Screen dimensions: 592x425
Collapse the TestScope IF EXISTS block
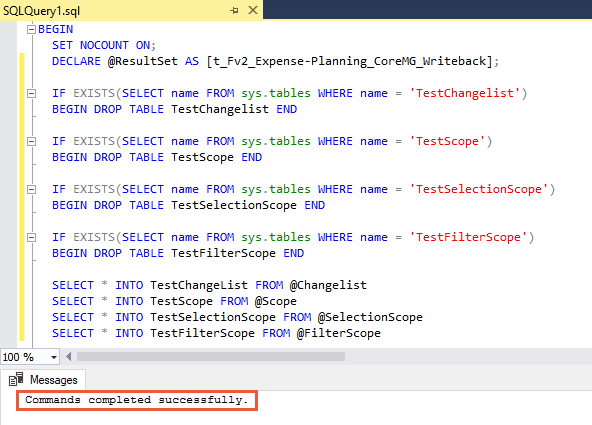(x=32, y=141)
